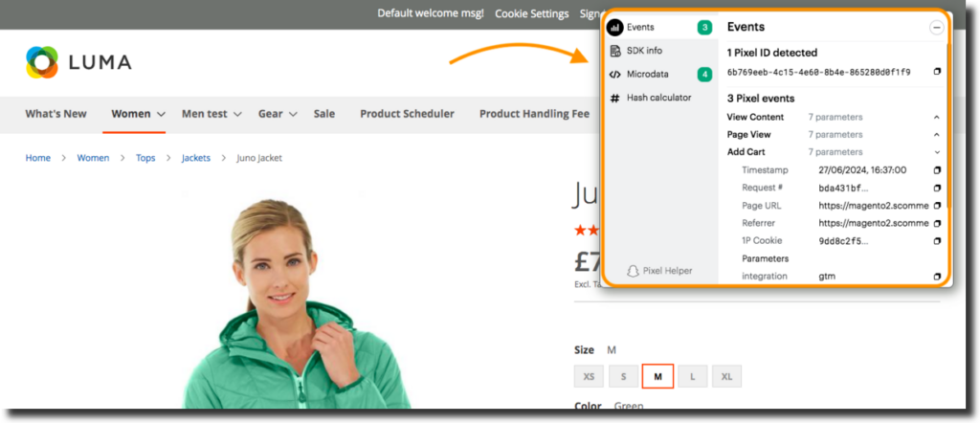Copy the 1P Cookie value
The height and width of the screenshot is (423, 980).
(x=937, y=241)
